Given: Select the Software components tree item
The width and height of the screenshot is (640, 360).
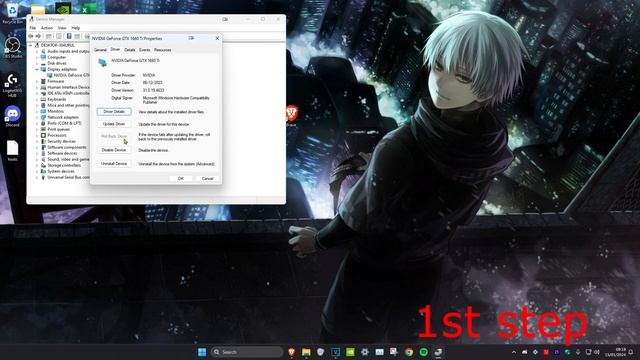Looking at the screenshot, I should coord(67,147).
